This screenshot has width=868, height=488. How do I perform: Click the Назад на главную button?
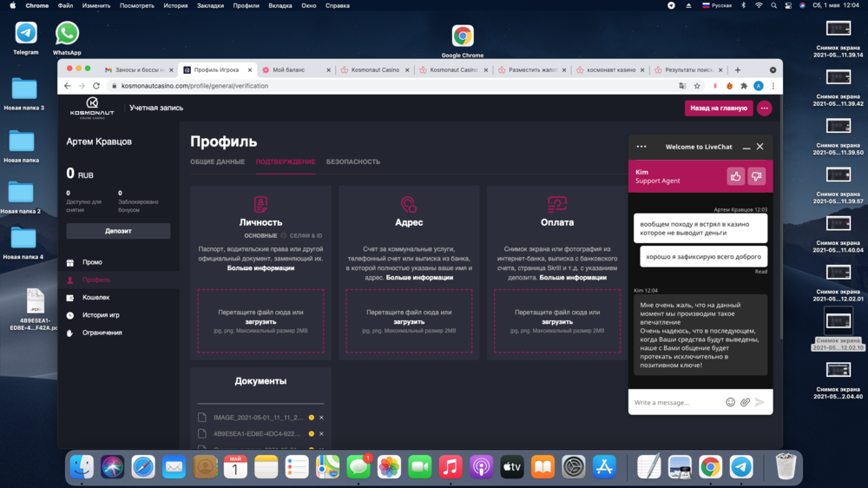pyautogui.click(x=719, y=109)
